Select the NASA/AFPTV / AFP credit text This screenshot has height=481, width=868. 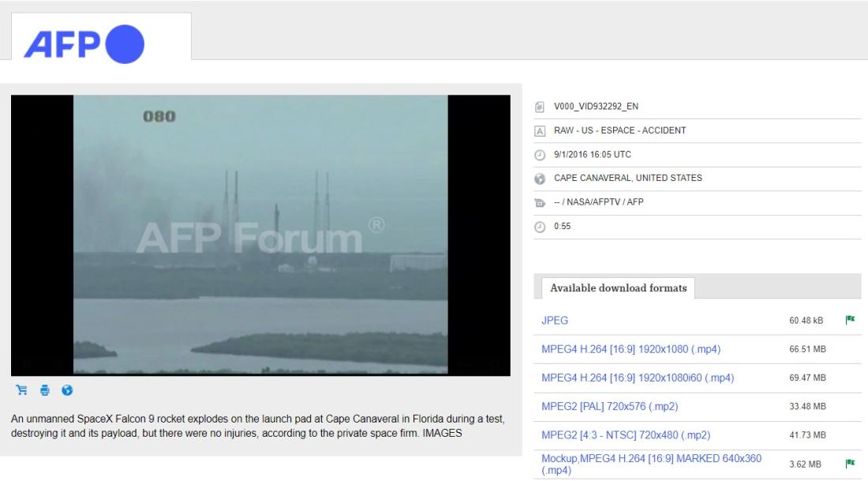598,202
